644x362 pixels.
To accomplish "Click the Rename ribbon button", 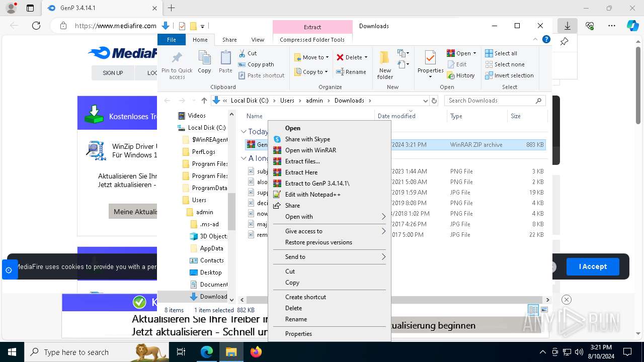I will coord(351,72).
